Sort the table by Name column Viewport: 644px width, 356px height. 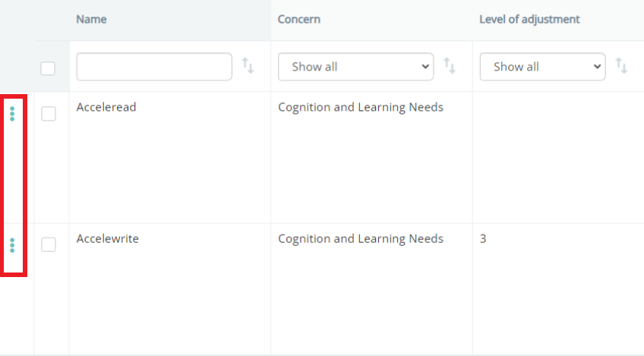248,66
